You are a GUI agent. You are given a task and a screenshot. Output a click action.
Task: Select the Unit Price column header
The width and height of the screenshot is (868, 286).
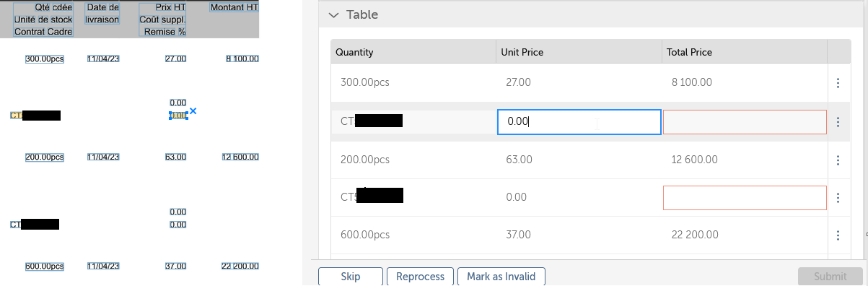coord(579,53)
